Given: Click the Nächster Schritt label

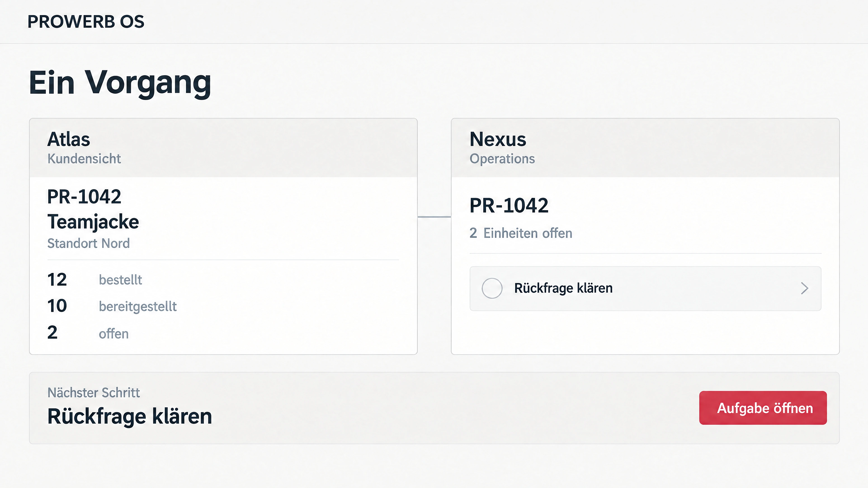Looking at the screenshot, I should 94,392.
